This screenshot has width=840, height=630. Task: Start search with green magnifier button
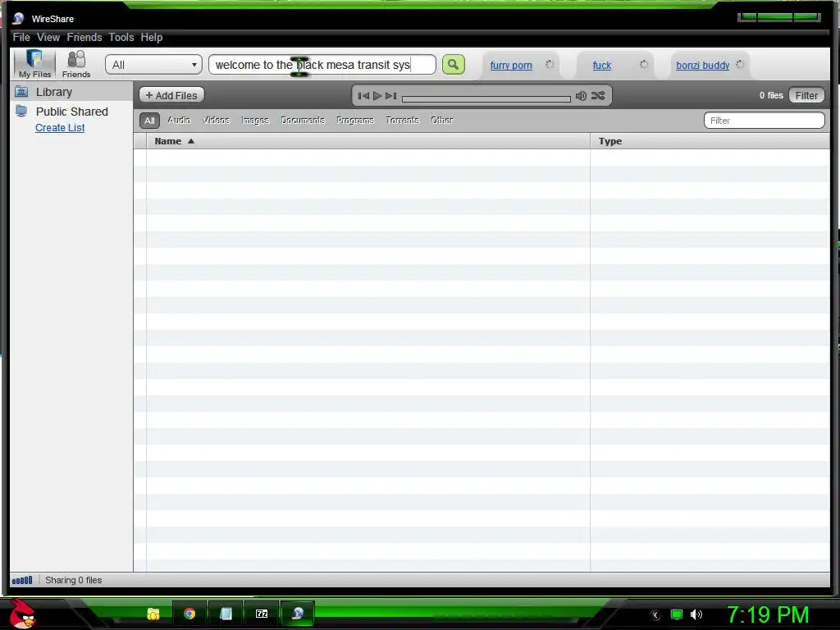(453, 65)
